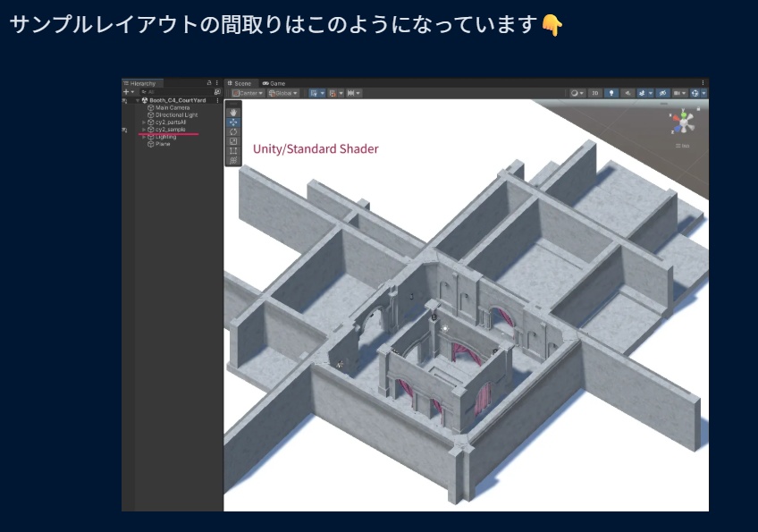Switch to the Scene tab
Screen dimensions: 758x532
(x=242, y=84)
